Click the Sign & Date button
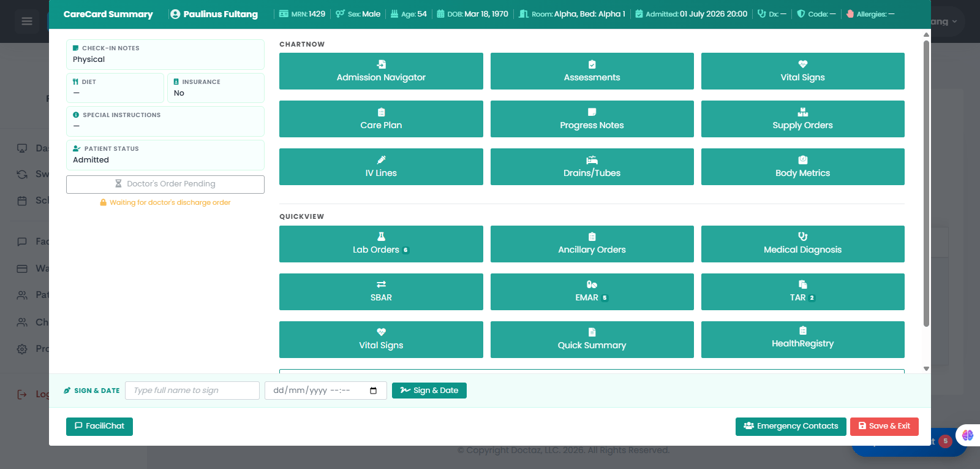This screenshot has width=980, height=469. [429, 391]
